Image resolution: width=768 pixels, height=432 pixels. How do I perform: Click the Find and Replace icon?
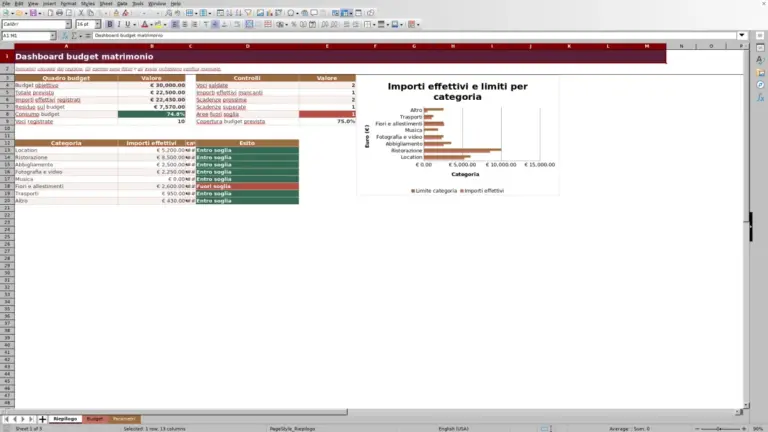168,13
